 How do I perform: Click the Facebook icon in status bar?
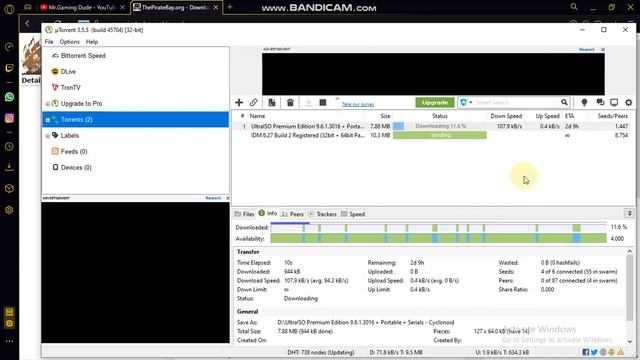tap(586, 352)
